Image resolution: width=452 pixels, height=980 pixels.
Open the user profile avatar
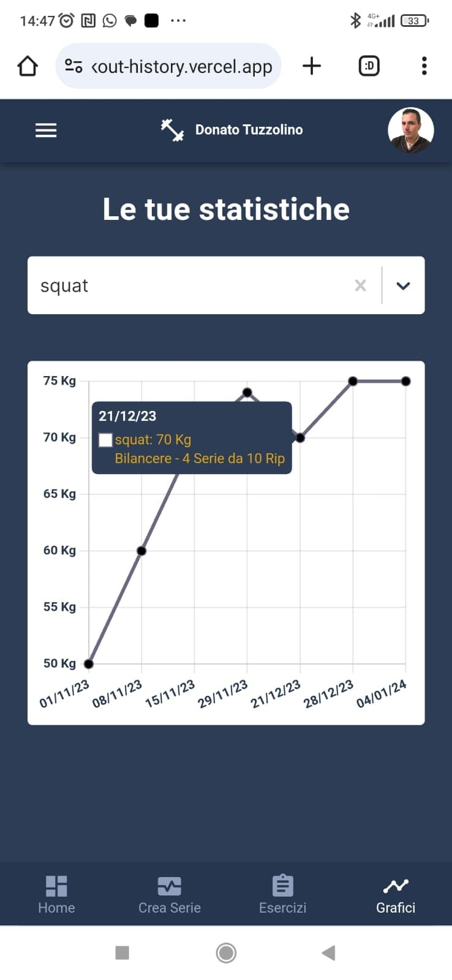click(x=410, y=130)
